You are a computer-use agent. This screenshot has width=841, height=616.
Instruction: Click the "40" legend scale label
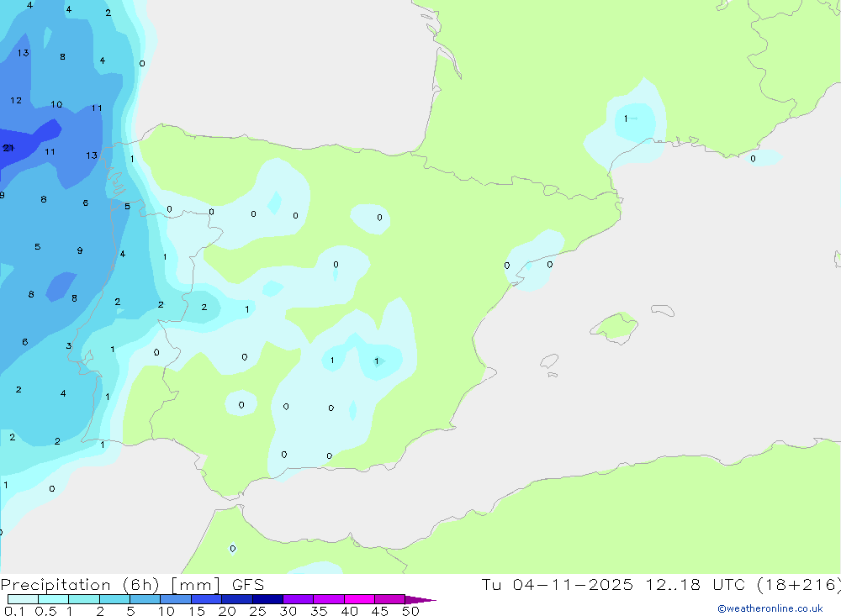tap(349, 611)
